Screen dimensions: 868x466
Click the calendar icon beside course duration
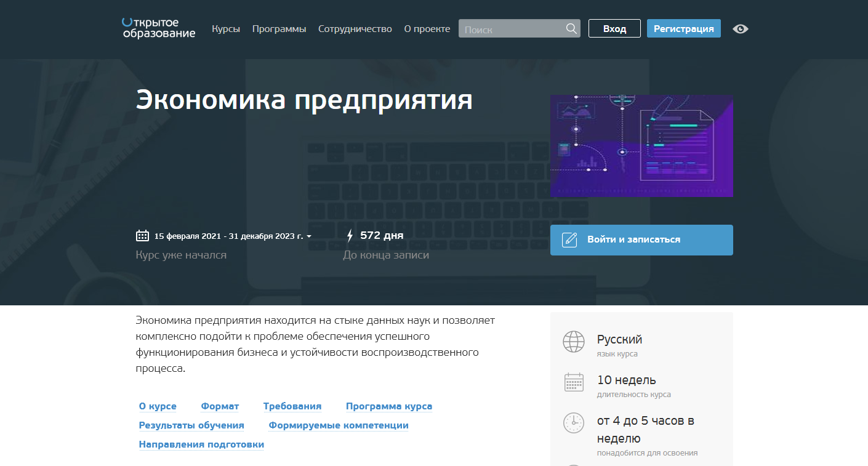pyautogui.click(x=573, y=382)
